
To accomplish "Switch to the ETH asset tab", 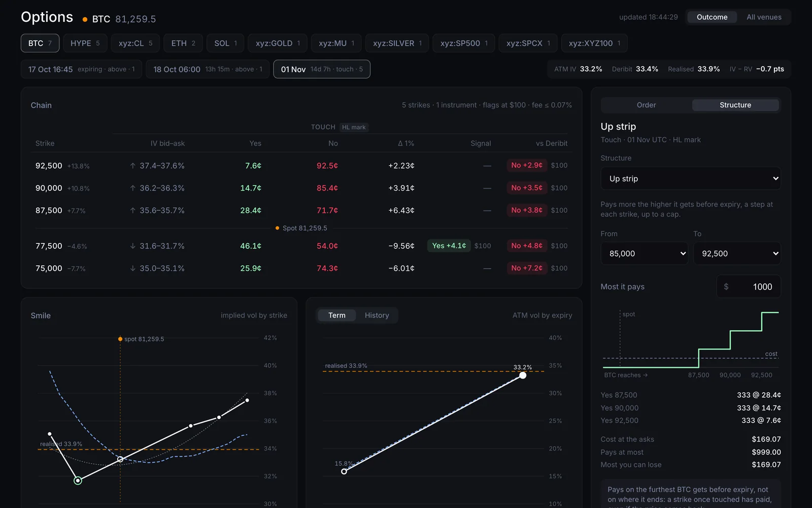I will click(x=183, y=43).
